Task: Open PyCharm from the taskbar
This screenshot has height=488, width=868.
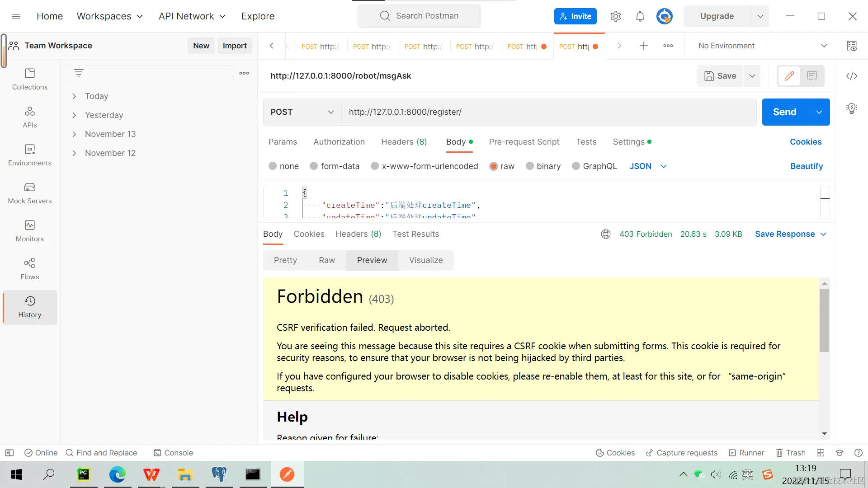Action: [84, 474]
